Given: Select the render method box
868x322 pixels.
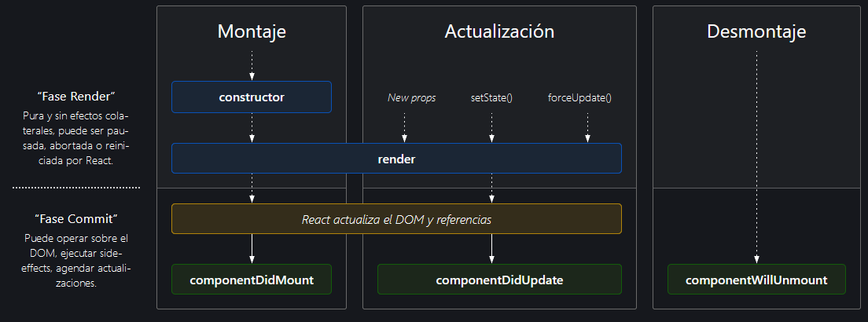Looking at the screenshot, I should click(x=396, y=159).
